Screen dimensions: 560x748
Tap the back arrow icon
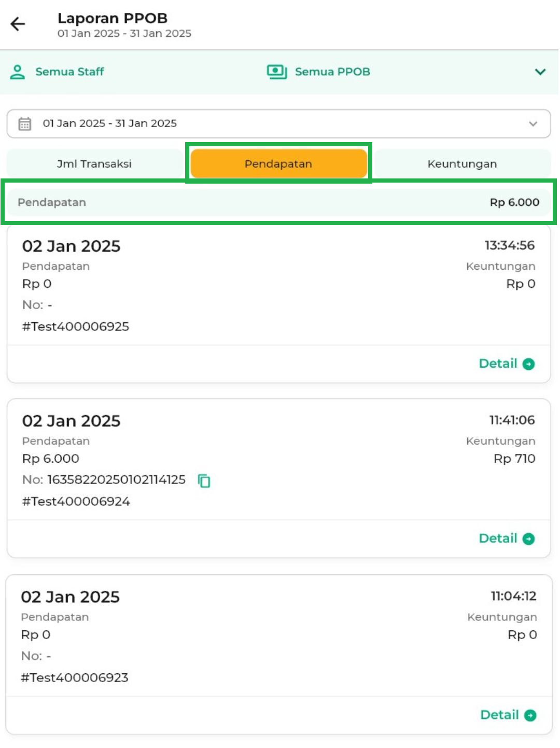[x=18, y=24]
